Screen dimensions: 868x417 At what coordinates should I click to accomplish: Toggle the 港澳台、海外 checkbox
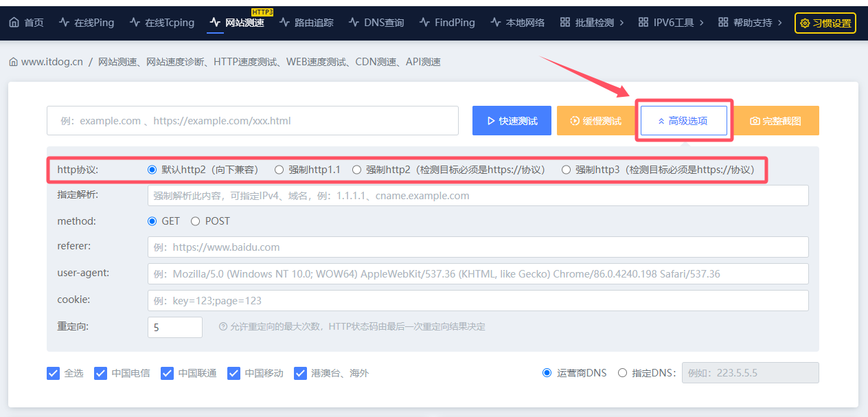pyautogui.click(x=300, y=373)
